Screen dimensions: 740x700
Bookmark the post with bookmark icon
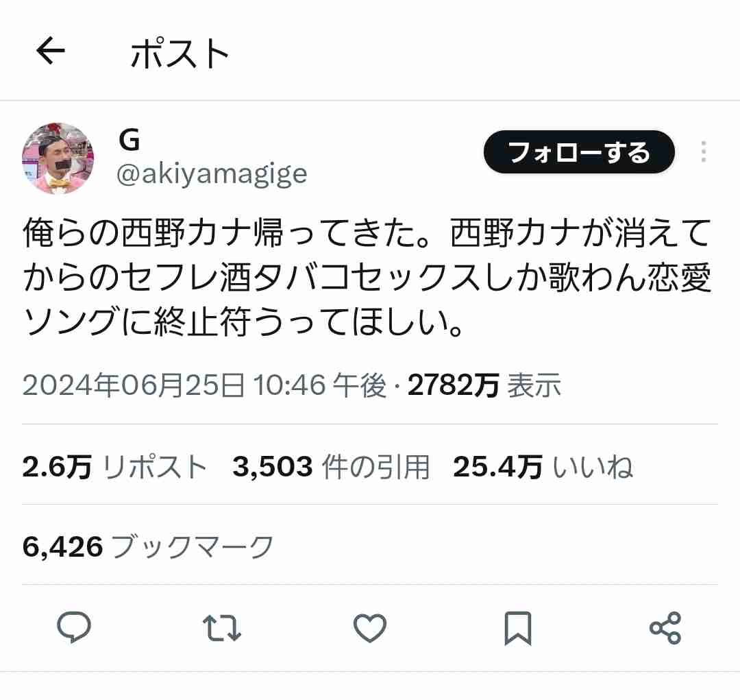click(518, 628)
